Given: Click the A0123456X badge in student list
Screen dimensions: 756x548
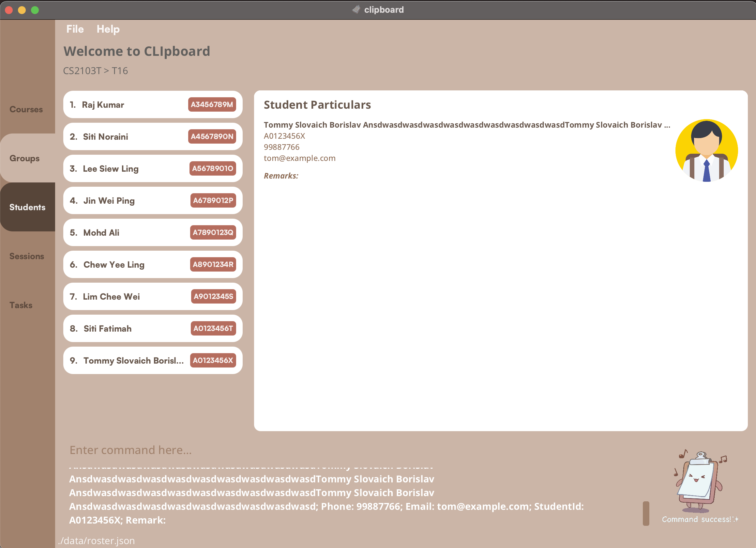Looking at the screenshot, I should (x=213, y=360).
